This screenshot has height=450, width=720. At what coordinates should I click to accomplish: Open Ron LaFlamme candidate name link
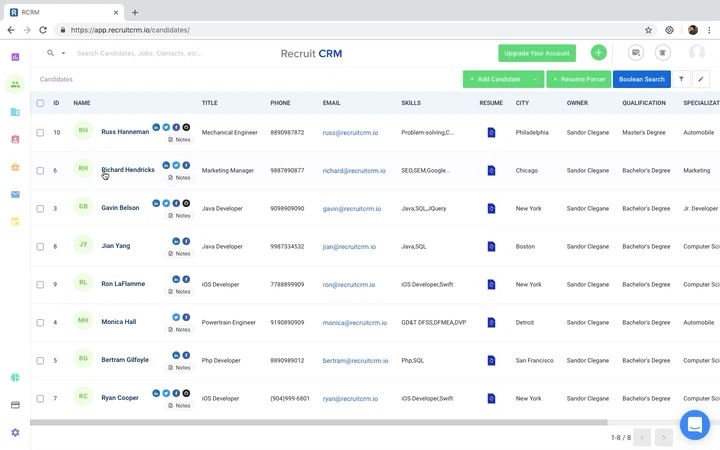pos(123,284)
